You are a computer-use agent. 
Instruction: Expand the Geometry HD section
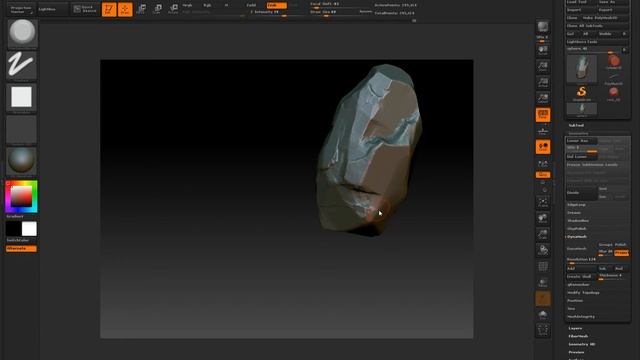(x=582, y=344)
